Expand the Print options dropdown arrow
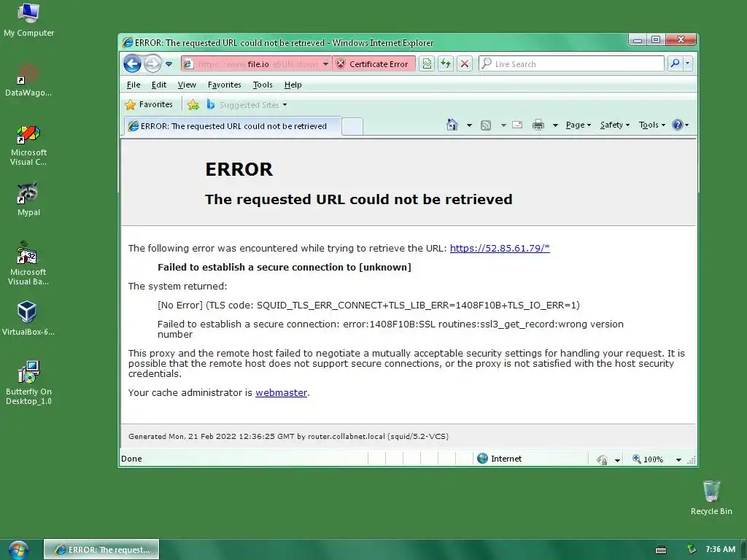The image size is (747, 560). coord(555,125)
